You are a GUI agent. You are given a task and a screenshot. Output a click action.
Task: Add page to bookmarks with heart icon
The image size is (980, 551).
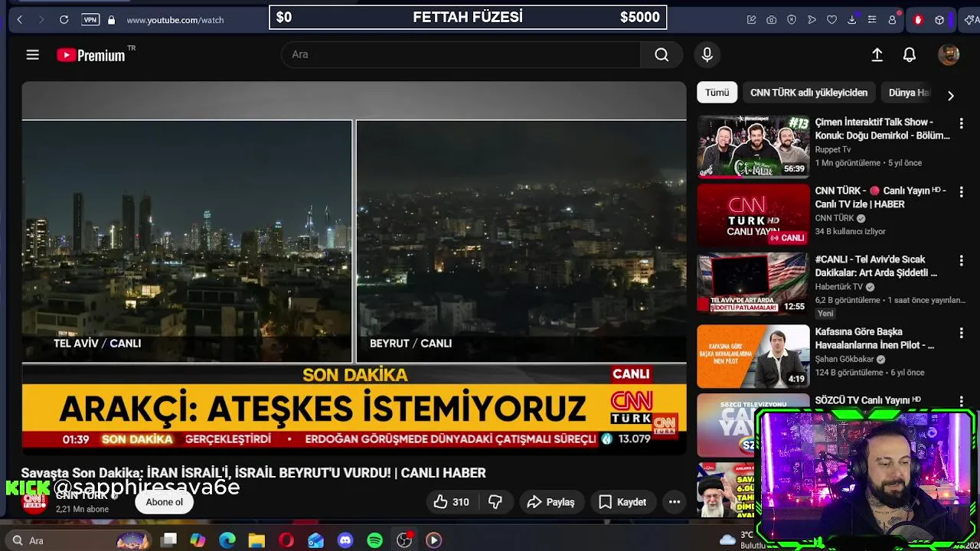(x=831, y=20)
